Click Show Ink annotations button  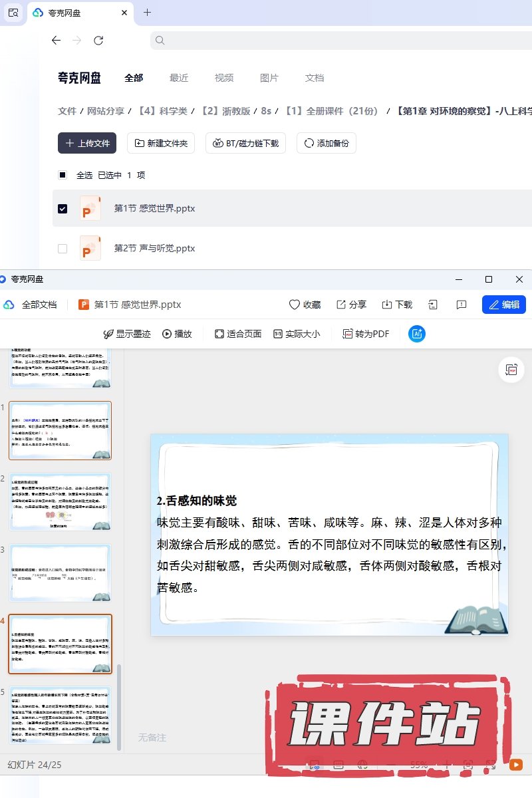[126, 334]
